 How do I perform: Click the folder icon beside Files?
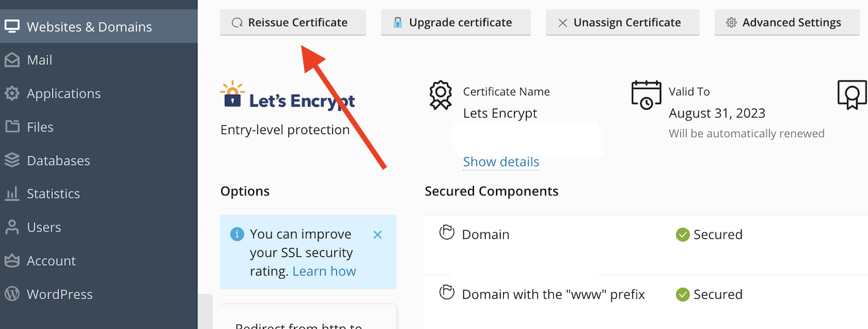pos(12,126)
